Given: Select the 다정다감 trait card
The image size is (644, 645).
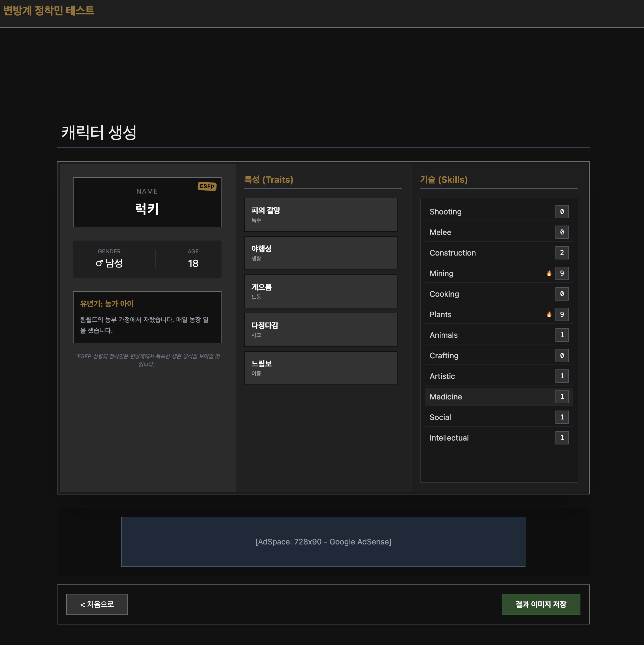Looking at the screenshot, I should click(320, 329).
